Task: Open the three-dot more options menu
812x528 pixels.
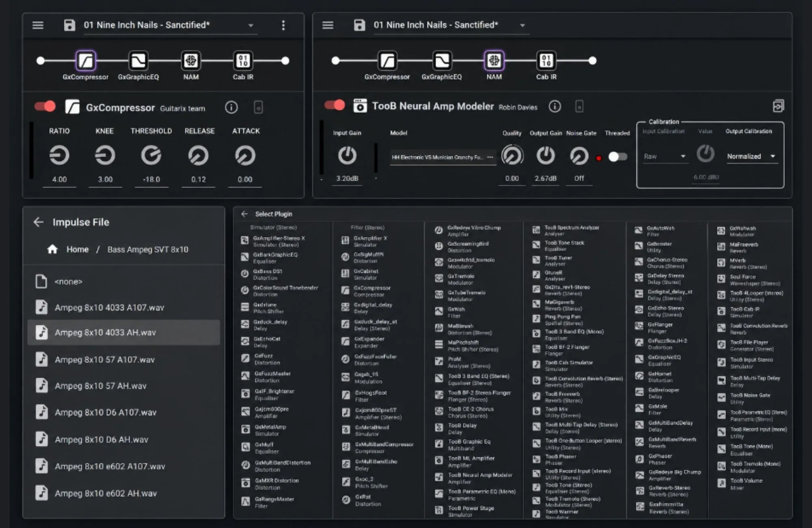Action: 283,25
